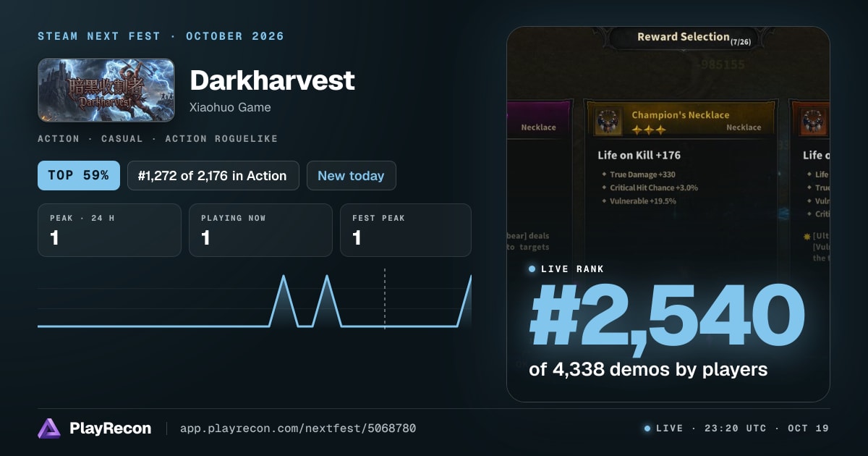
Task: Click the Life on Kill +176 text
Action: [639, 155]
